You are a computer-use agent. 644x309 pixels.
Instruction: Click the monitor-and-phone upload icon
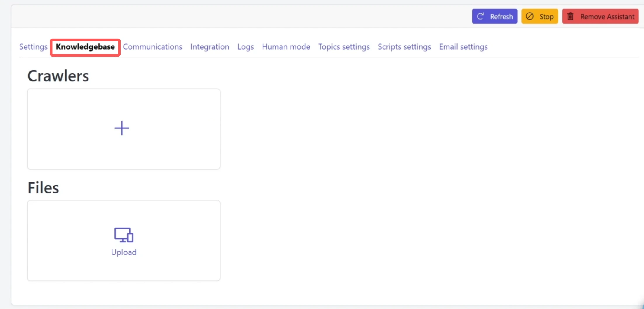124,235
